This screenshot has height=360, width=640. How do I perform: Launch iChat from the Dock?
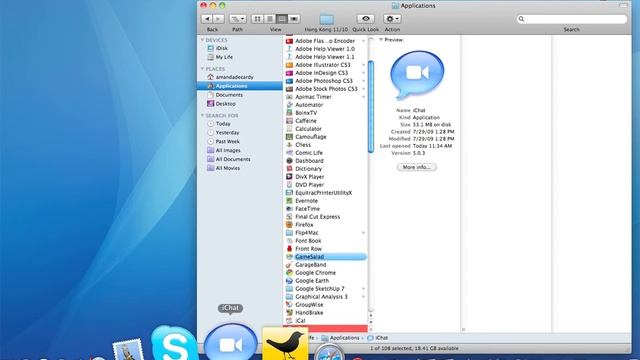click(x=231, y=342)
